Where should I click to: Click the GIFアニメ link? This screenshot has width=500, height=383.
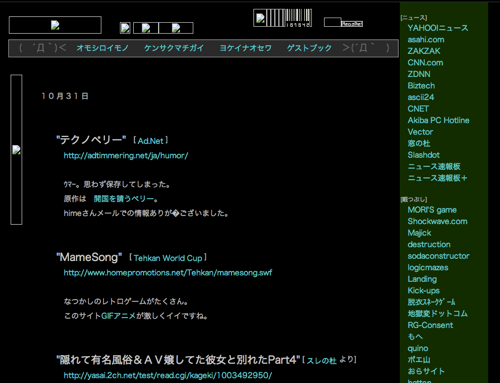click(118, 316)
